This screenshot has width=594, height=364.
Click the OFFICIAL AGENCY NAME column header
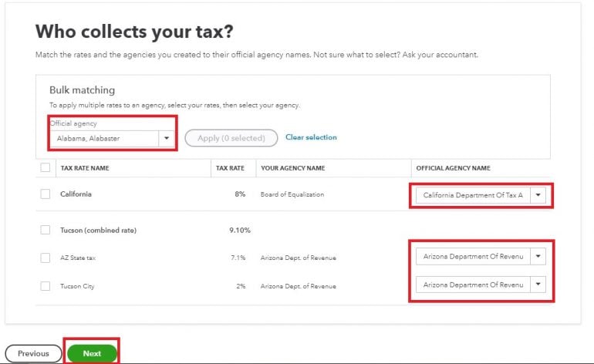point(453,168)
